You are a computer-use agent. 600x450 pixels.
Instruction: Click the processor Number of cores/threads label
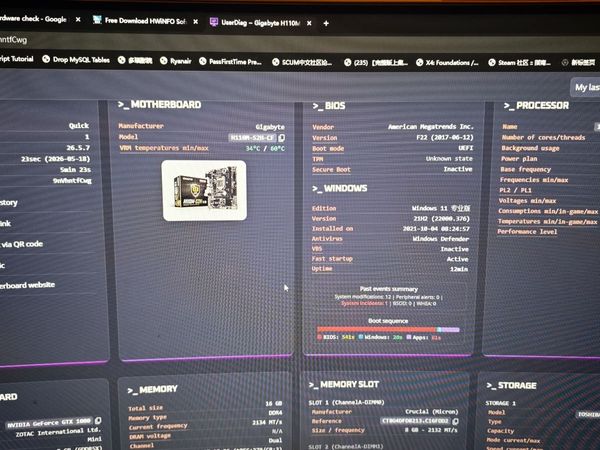[543, 137]
